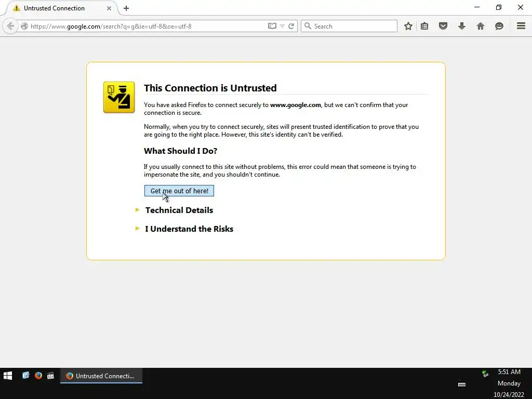The width and height of the screenshot is (532, 399).
Task: Click the This Connection is Untrusted heading
Action: [x=210, y=88]
